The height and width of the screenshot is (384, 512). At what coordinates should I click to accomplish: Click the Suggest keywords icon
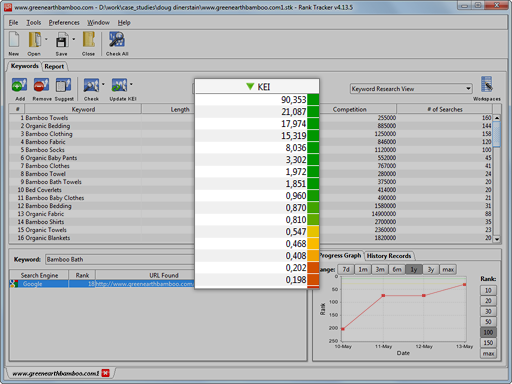(x=63, y=85)
